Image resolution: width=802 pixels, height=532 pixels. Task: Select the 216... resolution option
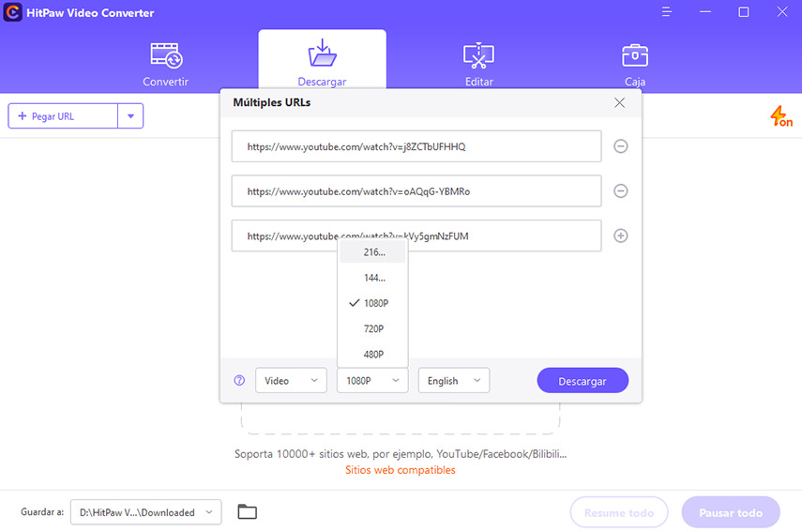pyautogui.click(x=373, y=252)
